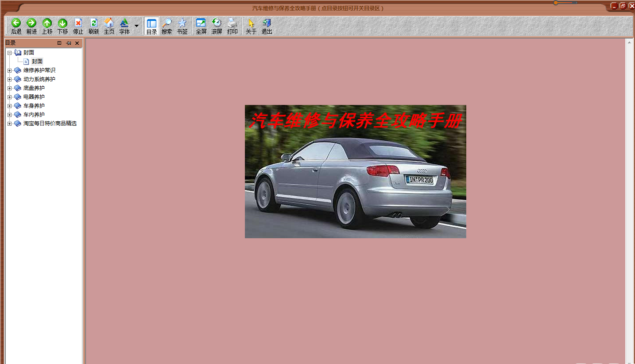This screenshot has width=635, height=364.
Task: Open the 书签 bookmarks icon
Action: (182, 23)
